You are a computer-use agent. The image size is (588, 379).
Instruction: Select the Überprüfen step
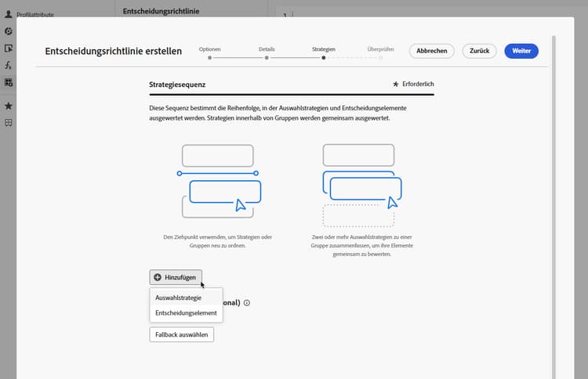[x=380, y=52]
